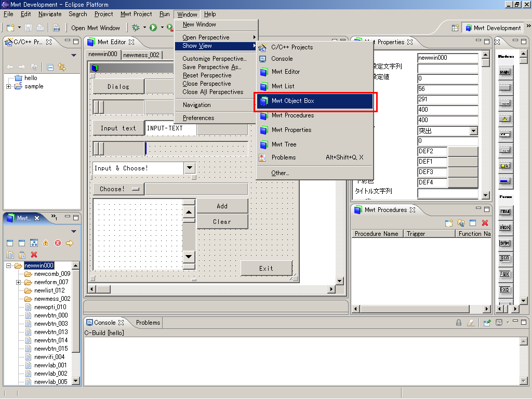Click the Console scroll lock icon
This screenshot has height=399, width=532.
pos(459,323)
